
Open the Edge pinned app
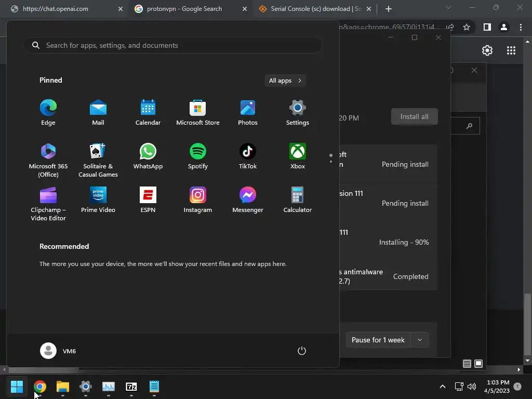coord(48,113)
